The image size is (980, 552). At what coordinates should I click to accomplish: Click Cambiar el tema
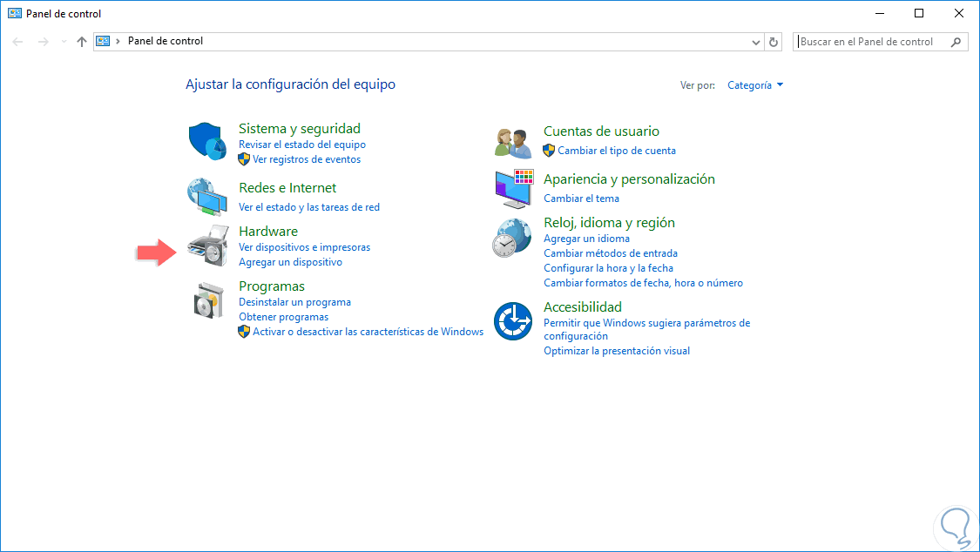click(581, 199)
